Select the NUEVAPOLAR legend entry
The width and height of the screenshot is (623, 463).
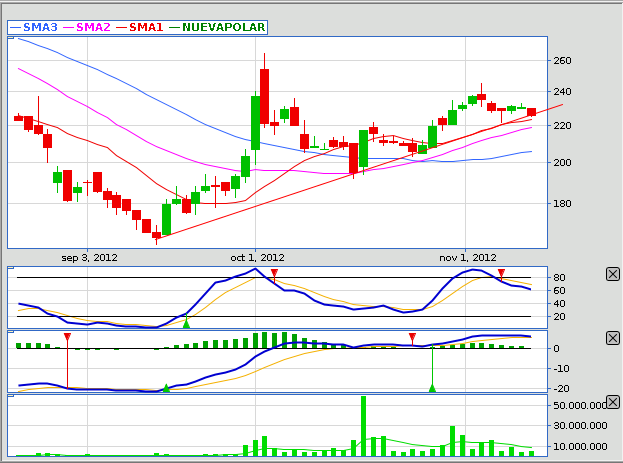[217, 27]
